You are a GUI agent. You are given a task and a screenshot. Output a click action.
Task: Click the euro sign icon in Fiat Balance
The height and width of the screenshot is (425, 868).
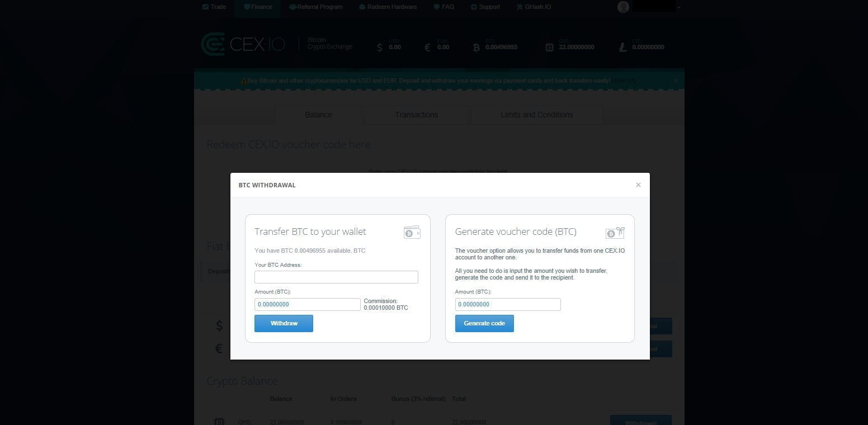tap(219, 349)
